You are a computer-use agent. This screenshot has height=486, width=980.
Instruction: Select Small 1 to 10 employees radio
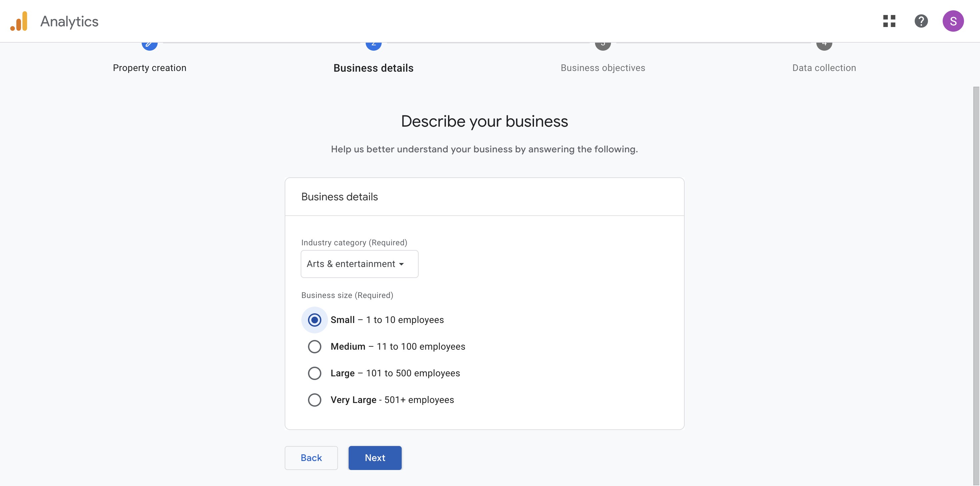314,320
